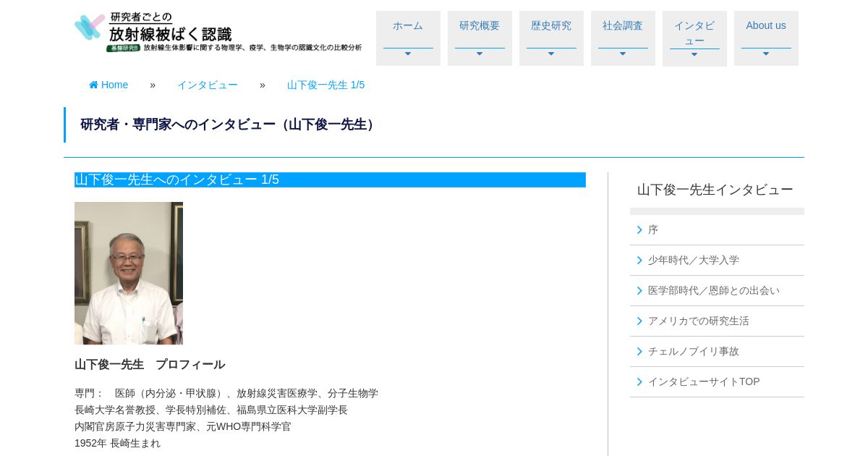Open the 社会調査 menu
Image resolution: width=868 pixels, height=456 pixels.
(x=623, y=38)
